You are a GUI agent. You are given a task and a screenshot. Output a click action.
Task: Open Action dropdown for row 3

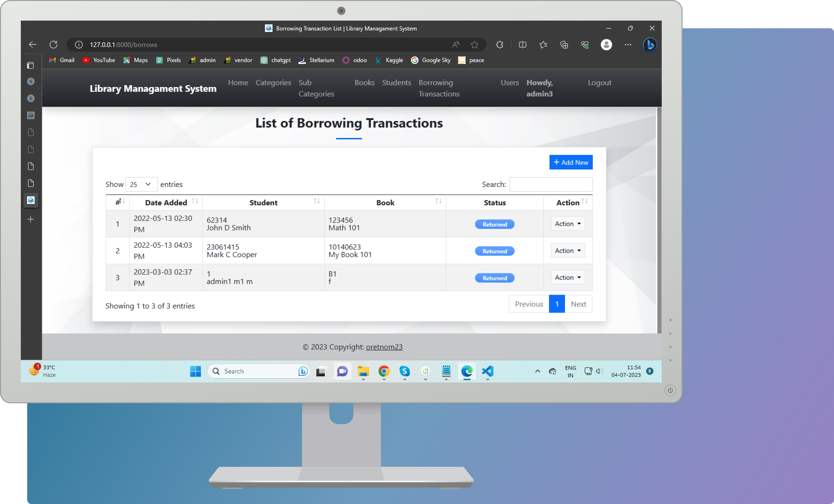[567, 277]
